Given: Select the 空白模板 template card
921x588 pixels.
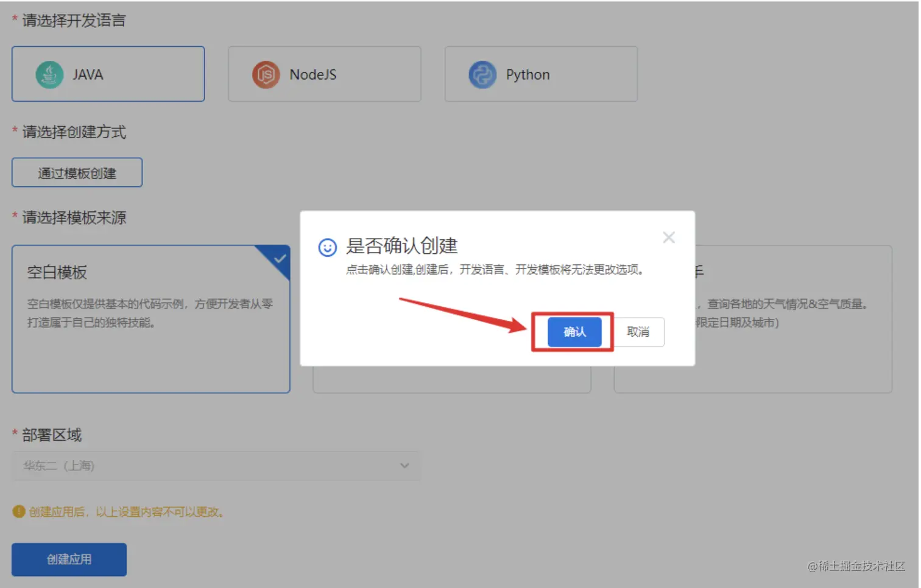Looking at the screenshot, I should tap(151, 318).
